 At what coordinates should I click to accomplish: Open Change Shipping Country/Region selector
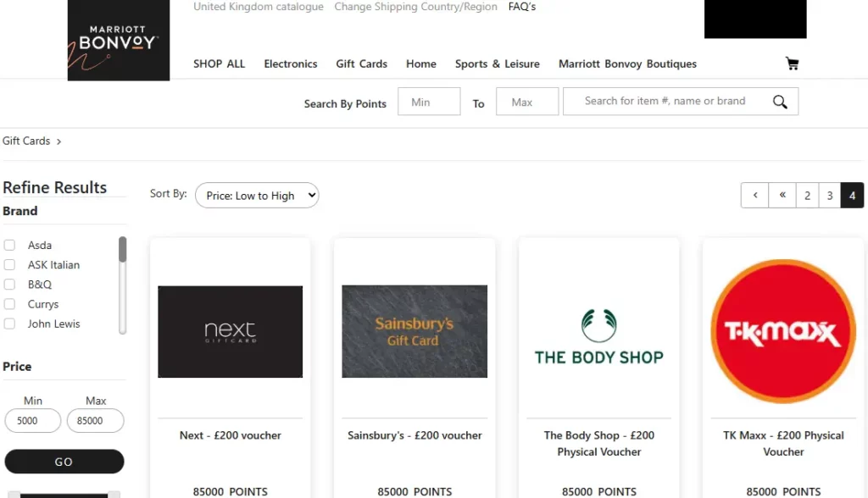pos(415,7)
